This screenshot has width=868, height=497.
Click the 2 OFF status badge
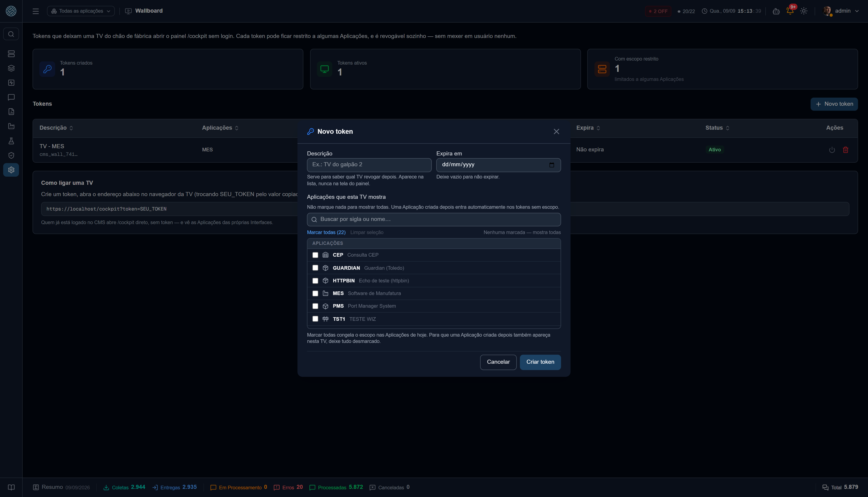click(658, 11)
